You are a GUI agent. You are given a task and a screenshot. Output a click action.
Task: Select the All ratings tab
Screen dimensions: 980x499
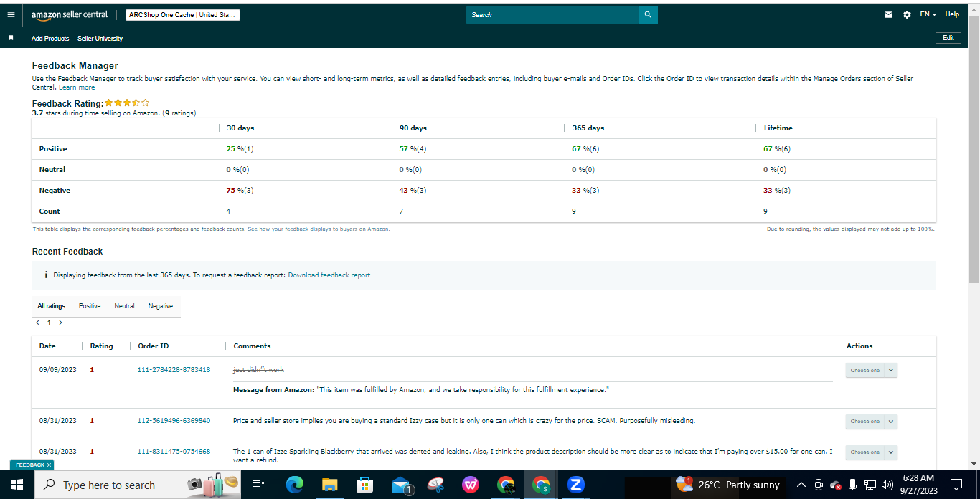51,306
